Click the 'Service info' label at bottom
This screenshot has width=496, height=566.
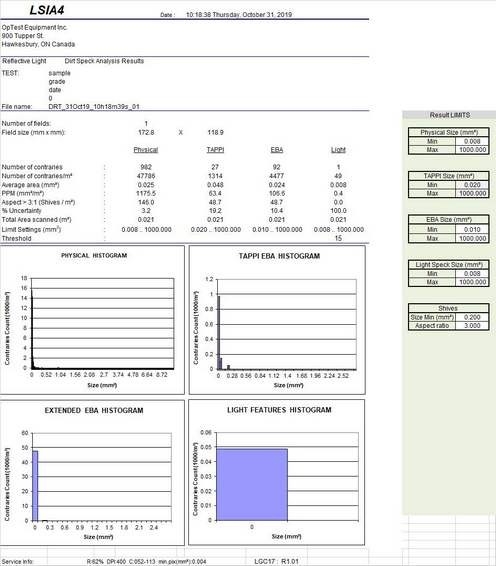tap(18, 562)
